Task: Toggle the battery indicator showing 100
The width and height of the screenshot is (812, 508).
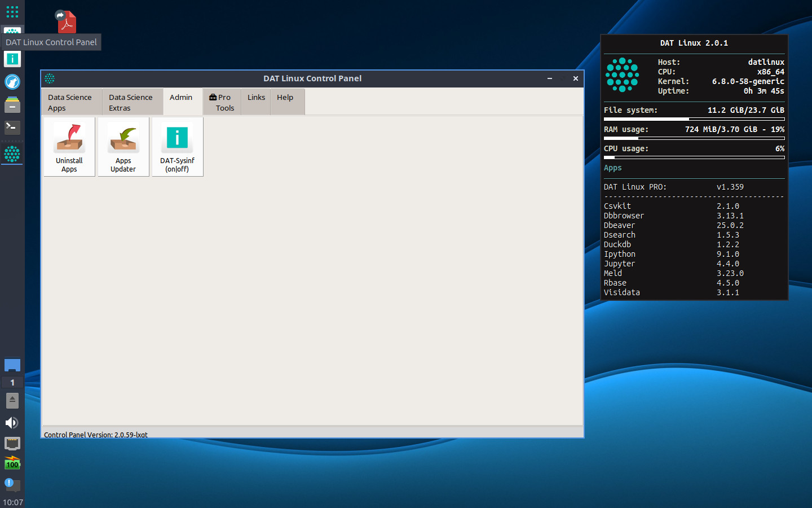Action: 12,463
